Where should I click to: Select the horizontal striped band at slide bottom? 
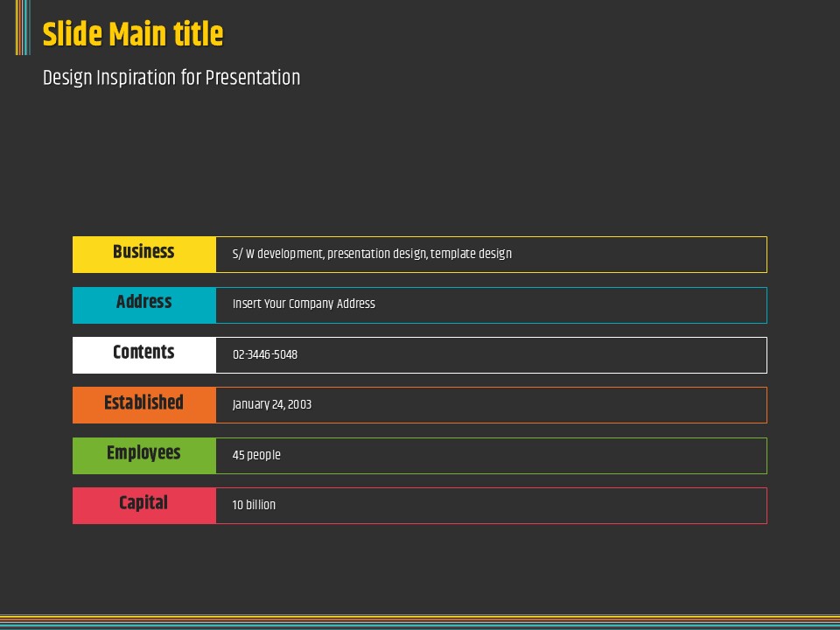(x=420, y=621)
